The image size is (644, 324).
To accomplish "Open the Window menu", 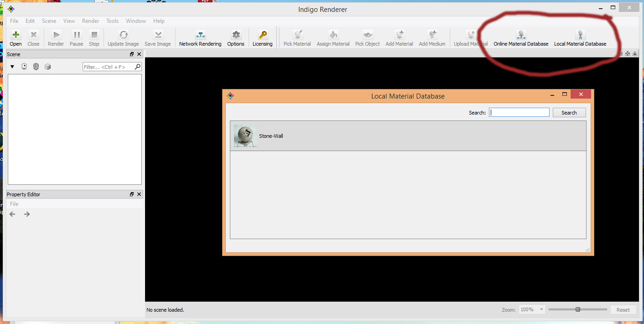I will pyautogui.click(x=136, y=21).
